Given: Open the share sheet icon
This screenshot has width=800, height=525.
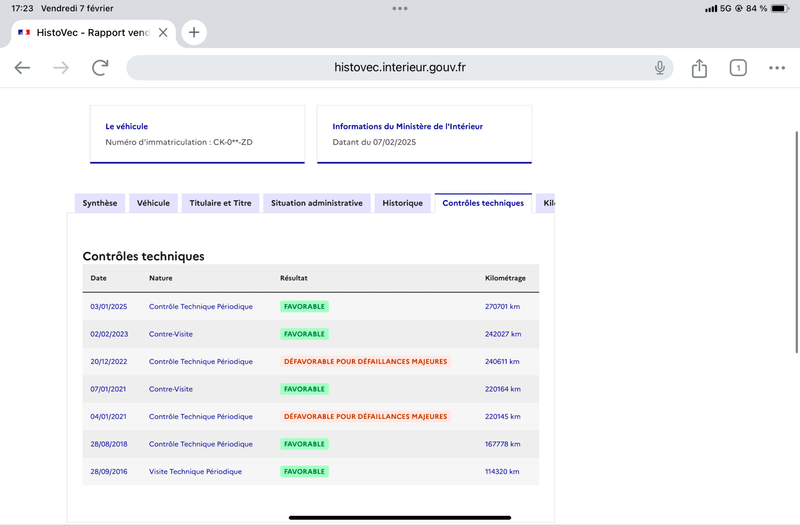Looking at the screenshot, I should tap(699, 68).
